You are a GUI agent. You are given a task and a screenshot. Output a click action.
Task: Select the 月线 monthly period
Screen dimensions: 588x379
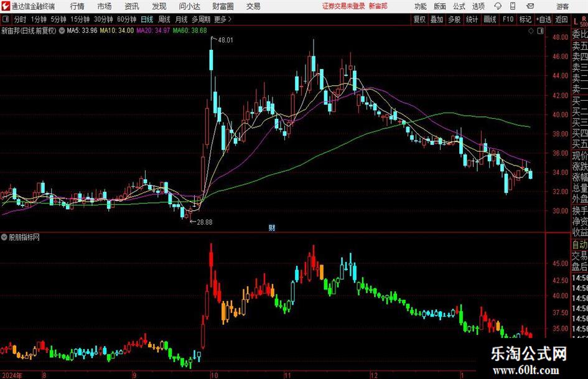point(181,19)
